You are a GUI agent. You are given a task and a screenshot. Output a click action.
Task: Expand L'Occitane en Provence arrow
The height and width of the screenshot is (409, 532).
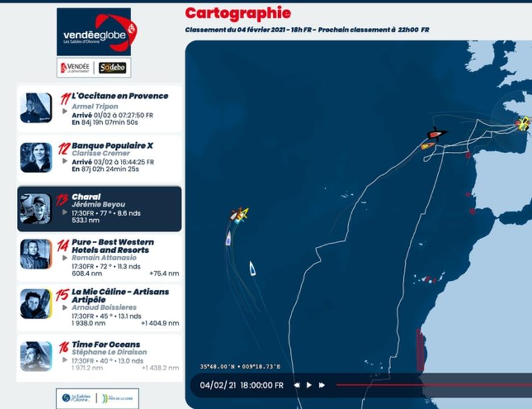(65, 111)
